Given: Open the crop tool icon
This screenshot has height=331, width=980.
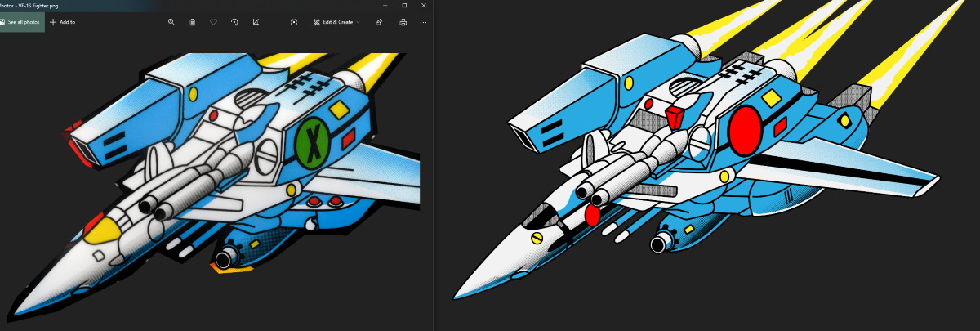Looking at the screenshot, I should tap(256, 22).
